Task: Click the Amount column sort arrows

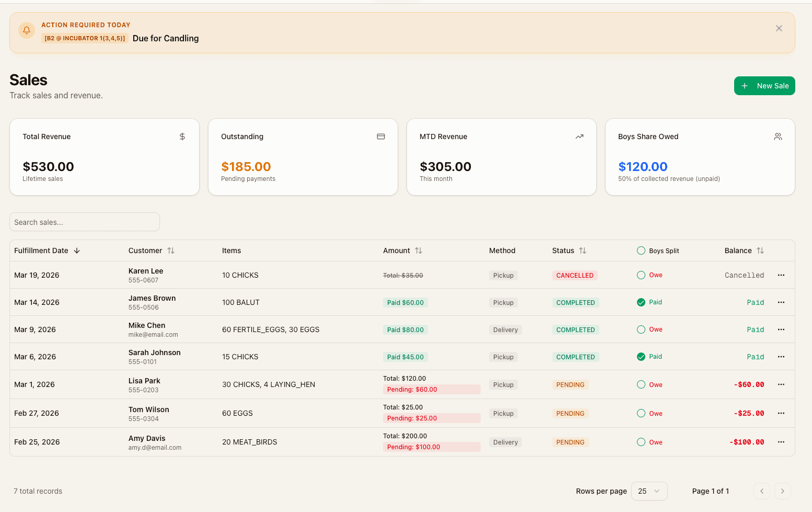Action: (419, 251)
